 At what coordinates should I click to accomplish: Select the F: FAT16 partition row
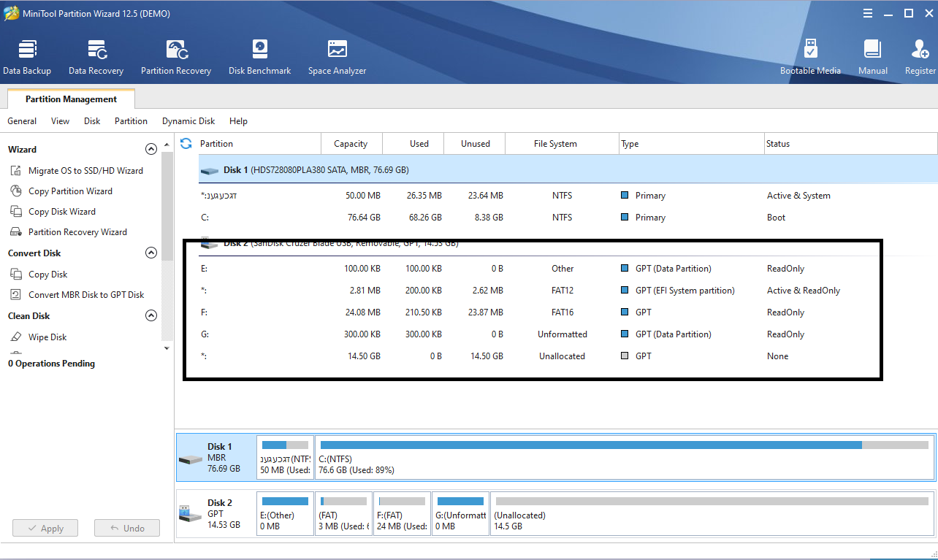(x=568, y=312)
